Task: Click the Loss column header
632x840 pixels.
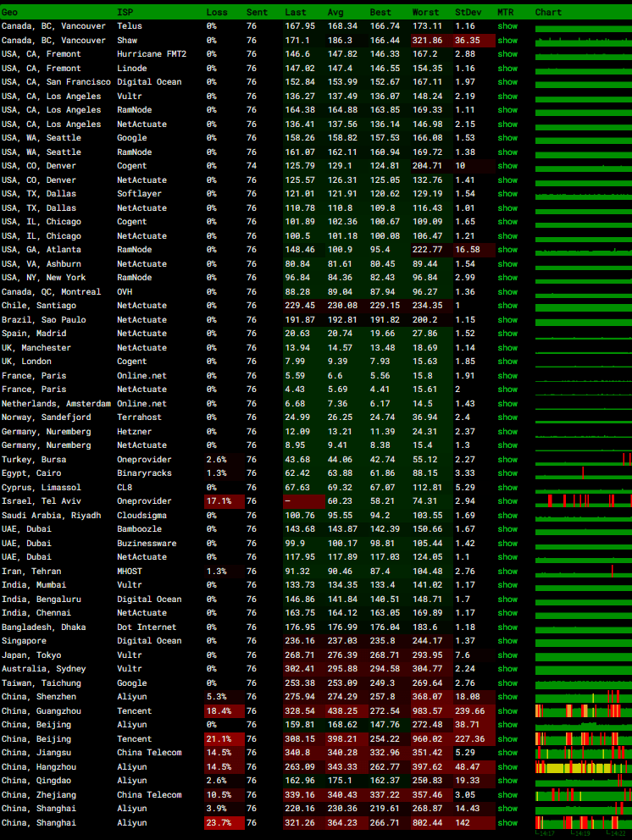Action: click(x=217, y=13)
